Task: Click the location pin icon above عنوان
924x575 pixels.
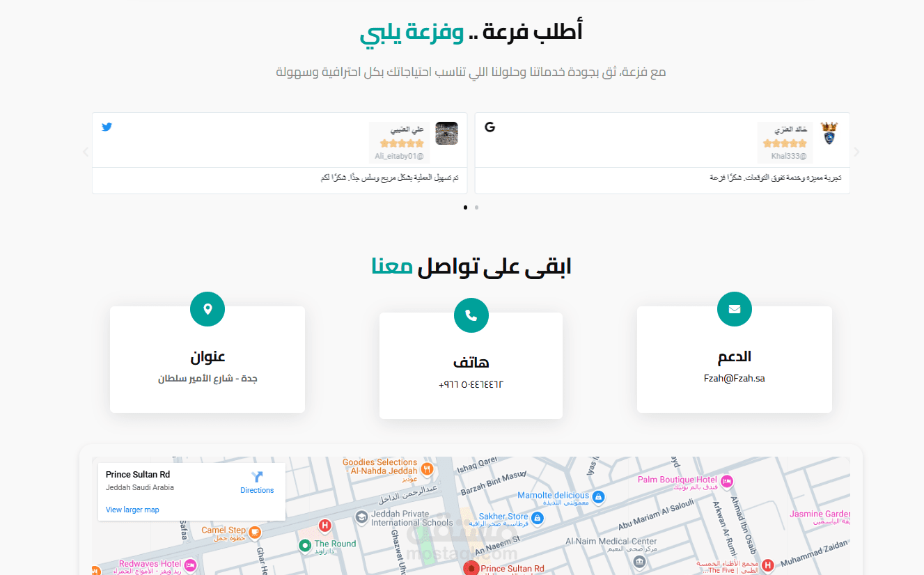Action: pyautogui.click(x=207, y=309)
